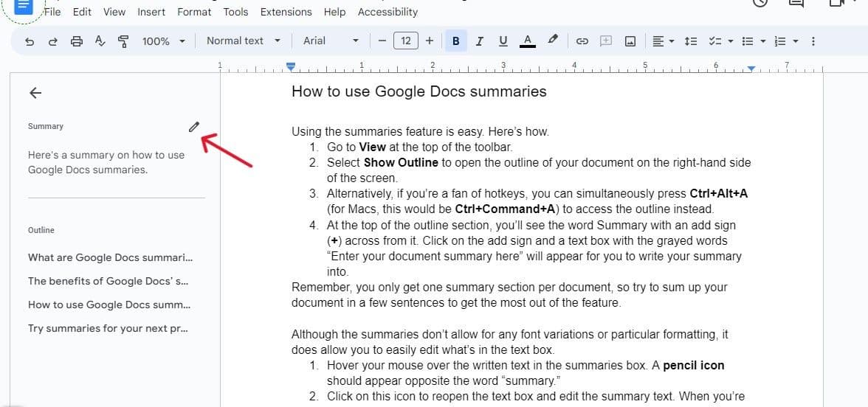
Task: Go to 'Try summaries for your next pr...' heading
Action: [x=108, y=328]
